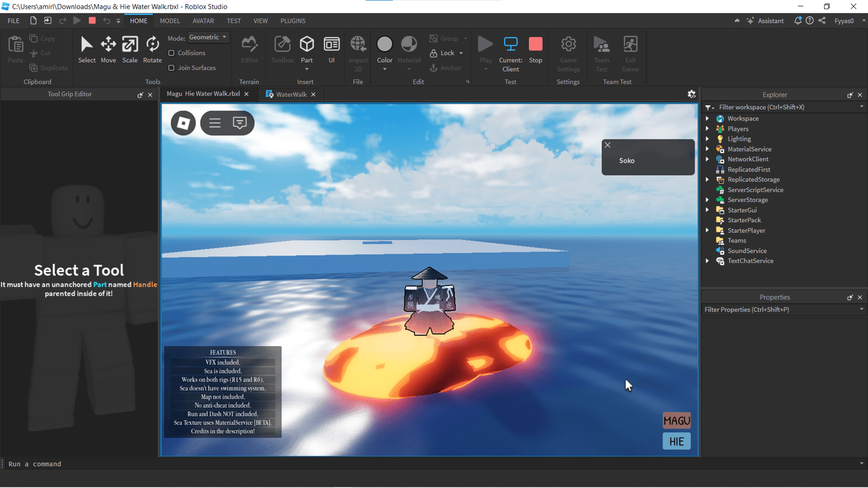Click the HIE button
This screenshot has width=868, height=488.
point(676,442)
